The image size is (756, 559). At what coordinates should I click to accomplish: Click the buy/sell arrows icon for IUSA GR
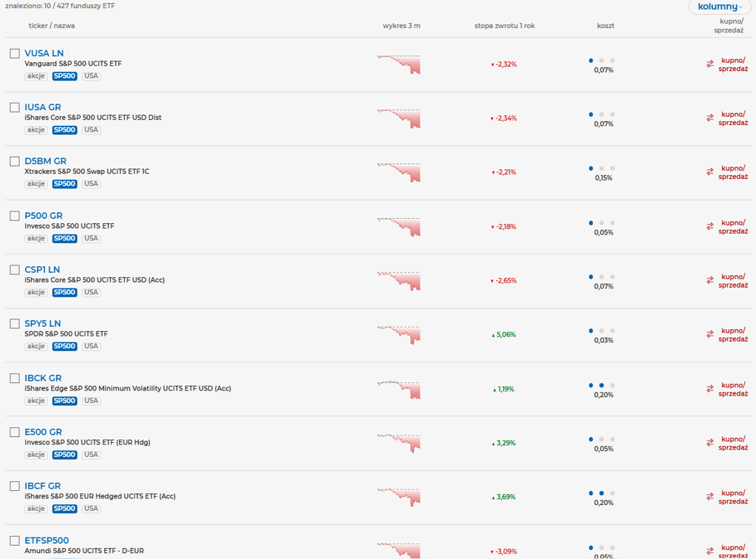(709, 118)
